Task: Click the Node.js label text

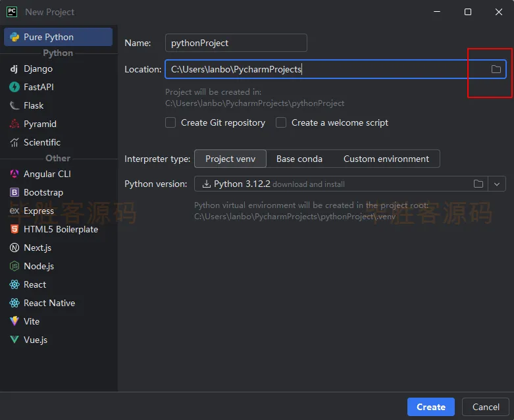Action: click(x=39, y=266)
